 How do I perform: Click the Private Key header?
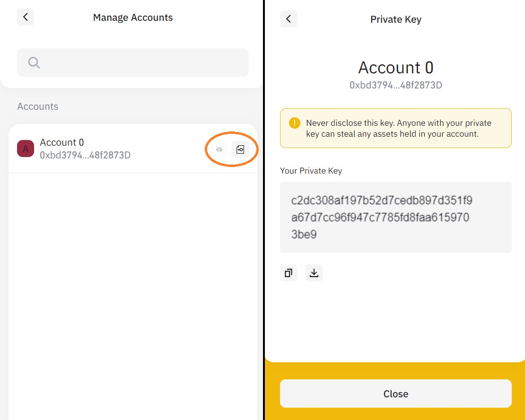395,19
